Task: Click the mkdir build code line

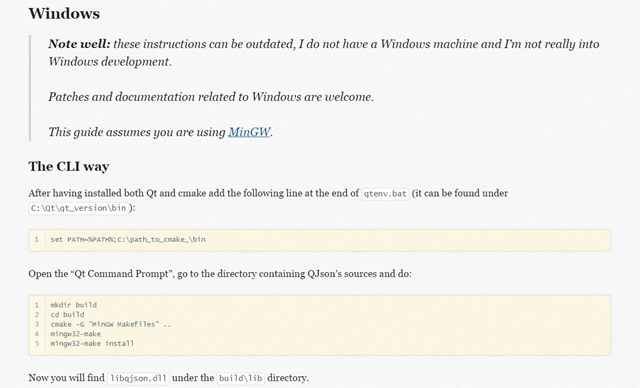Action: pos(74,305)
